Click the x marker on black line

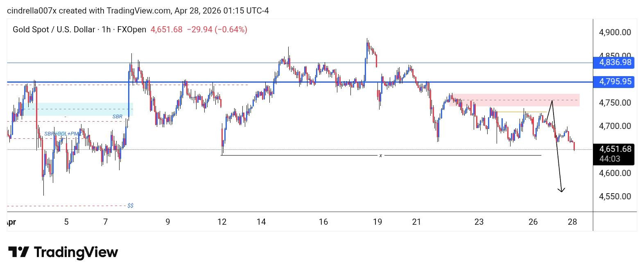click(381, 156)
